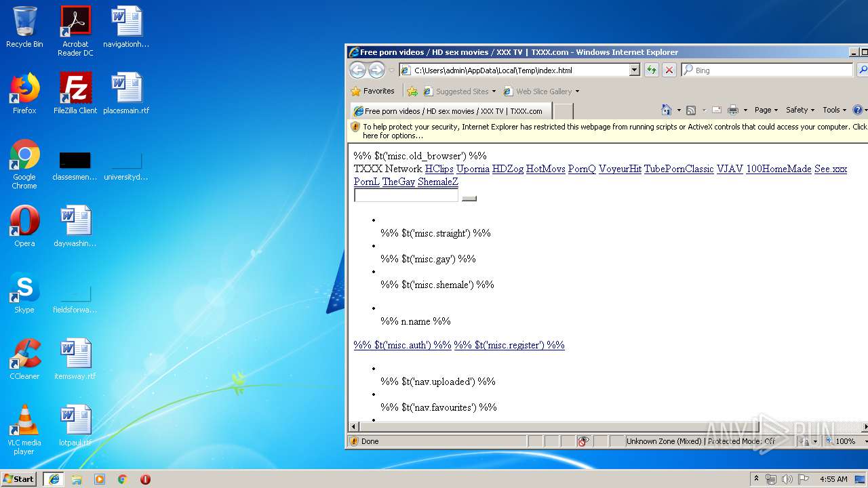Open FileZilla Client desktop shortcut
This screenshot has width=868, height=488.
pyautogui.click(x=75, y=94)
